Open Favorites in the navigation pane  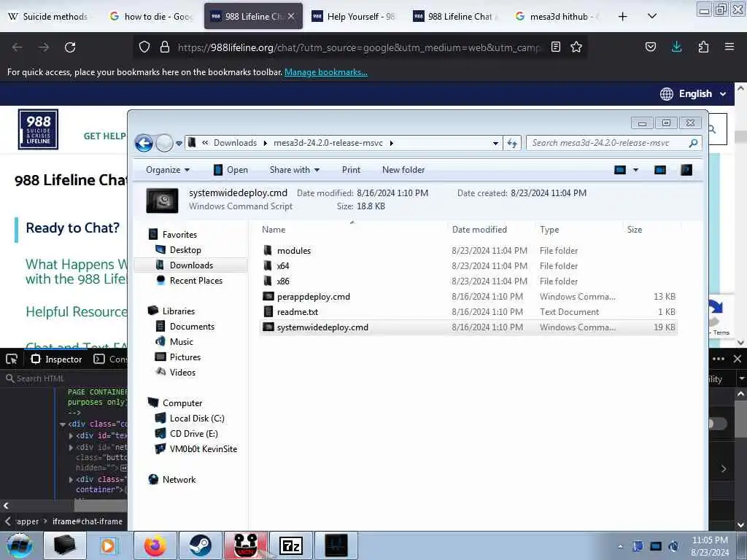pyautogui.click(x=179, y=234)
